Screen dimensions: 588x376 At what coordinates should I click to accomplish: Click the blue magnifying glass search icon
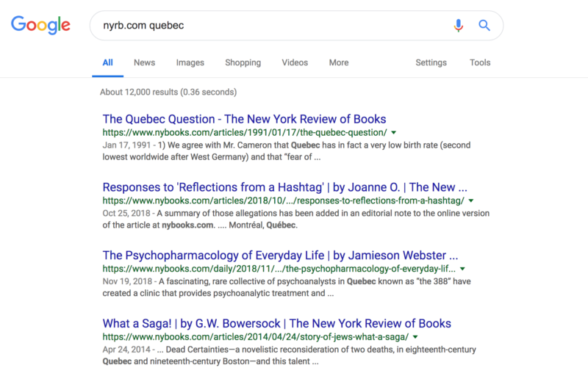(x=484, y=26)
